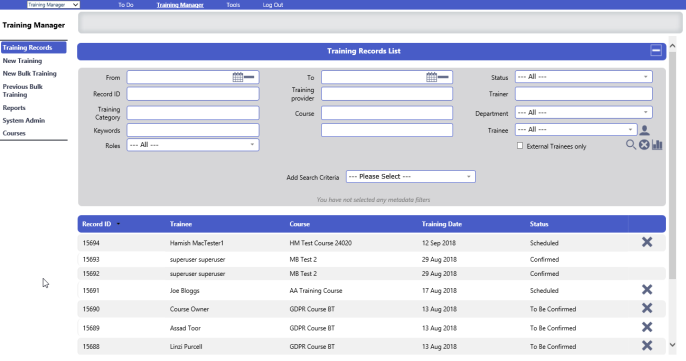Open Courses sidebar link

14,133
